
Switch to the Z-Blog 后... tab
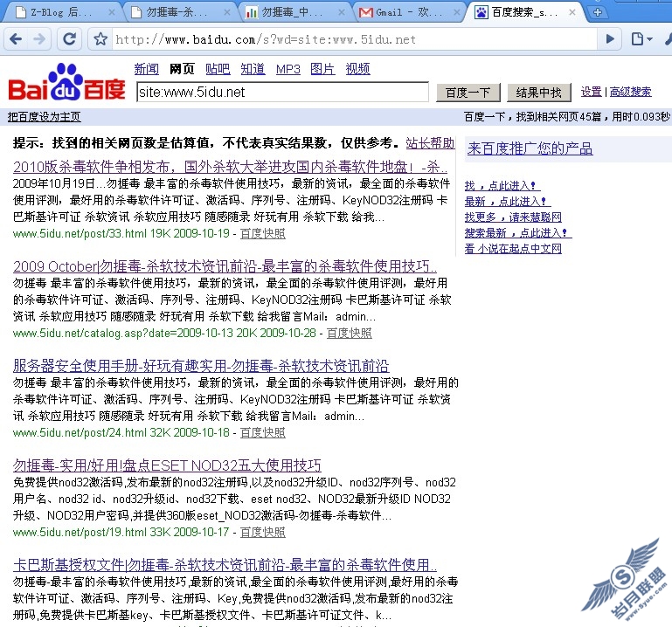[x=60, y=12]
